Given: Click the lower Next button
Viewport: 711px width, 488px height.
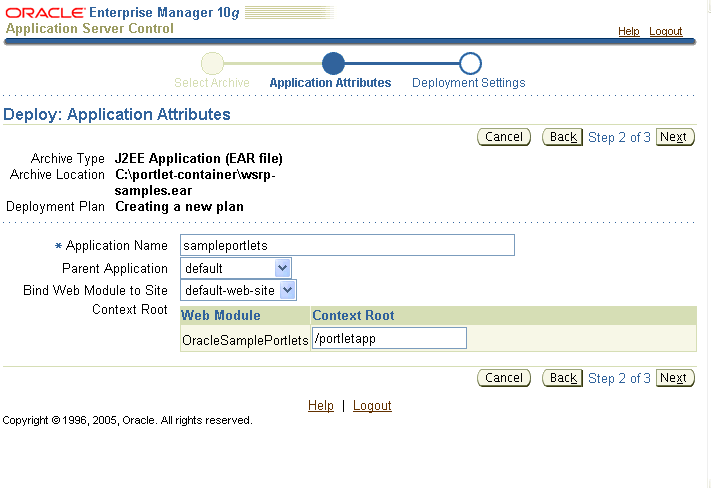Looking at the screenshot, I should (675, 378).
